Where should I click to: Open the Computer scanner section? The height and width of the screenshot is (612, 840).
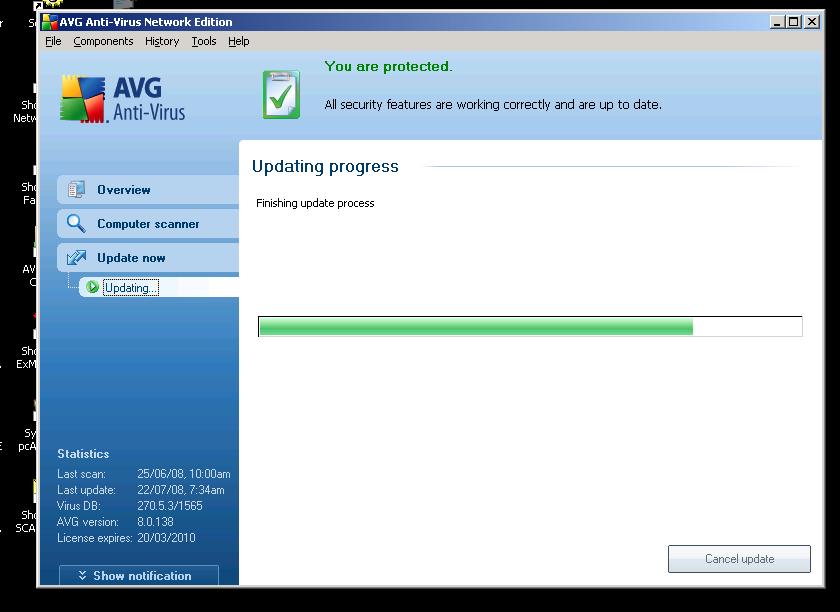pos(148,224)
